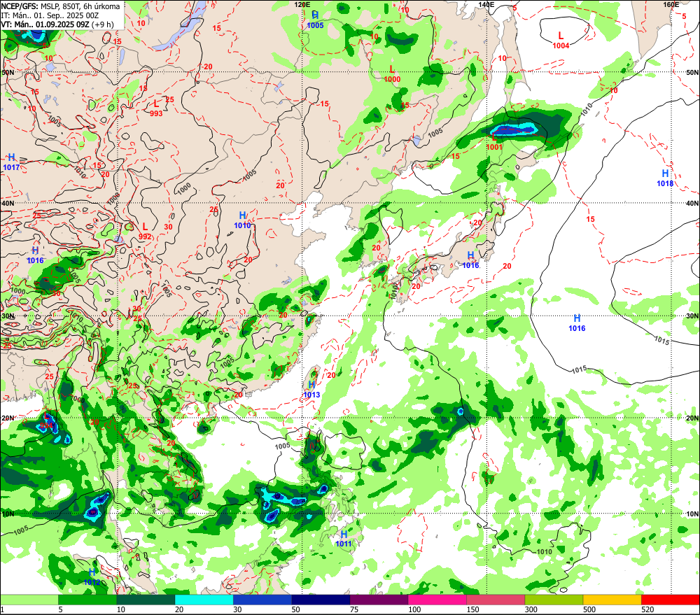The image size is (700, 615).
Task: Click the magenta 100–150 mm legend swatch
Action: (437, 600)
